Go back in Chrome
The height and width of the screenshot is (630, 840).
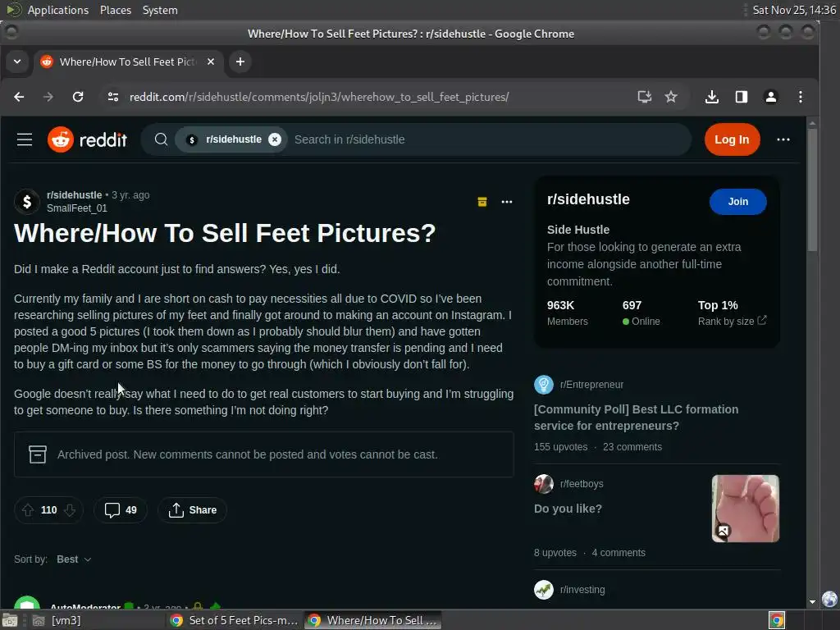pos(19,97)
